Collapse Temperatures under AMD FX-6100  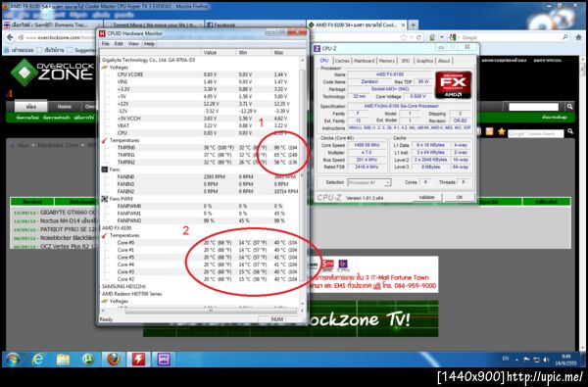click(124, 235)
